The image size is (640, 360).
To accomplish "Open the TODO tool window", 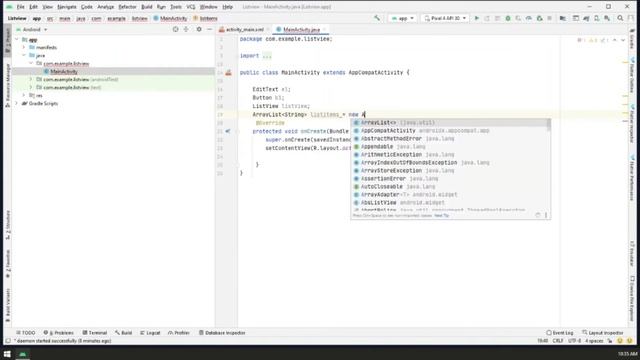I will 25,333.
